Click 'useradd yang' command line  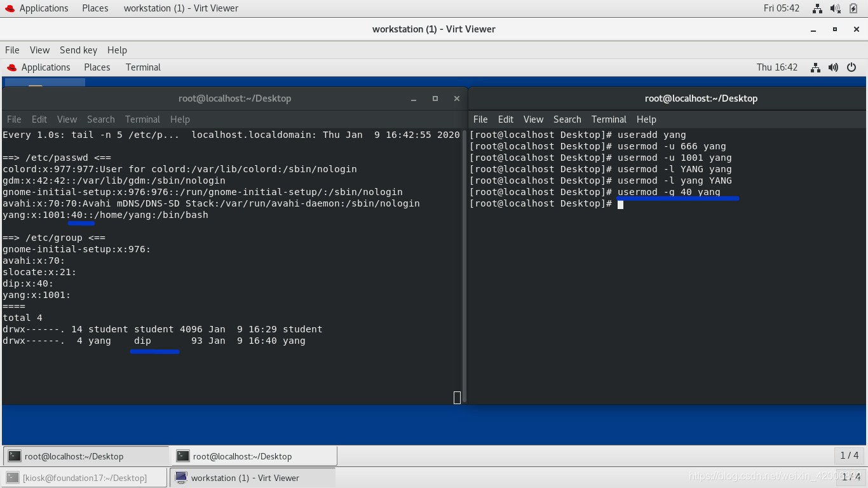click(652, 135)
